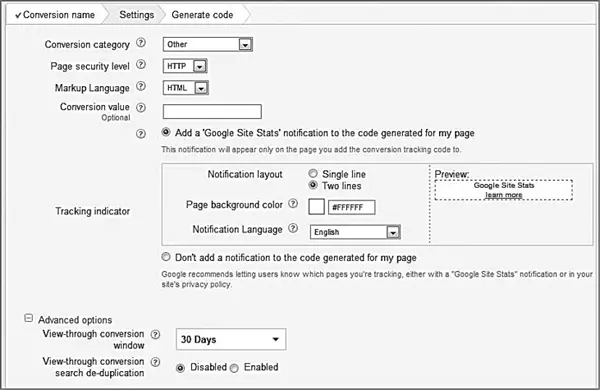This screenshot has width=600, height=390.
Task: Click help icon beside Markup Language
Action: pos(141,86)
